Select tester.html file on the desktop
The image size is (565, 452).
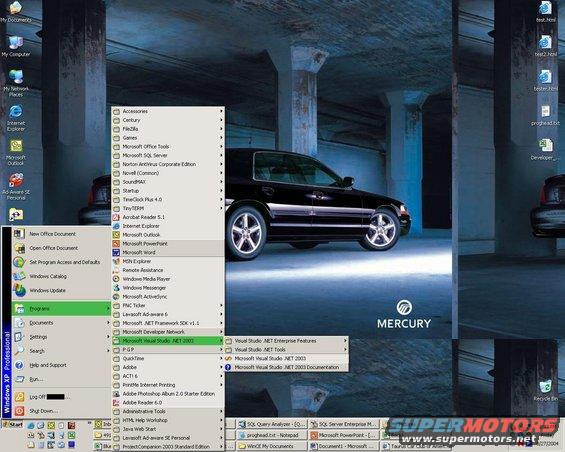coord(546,81)
